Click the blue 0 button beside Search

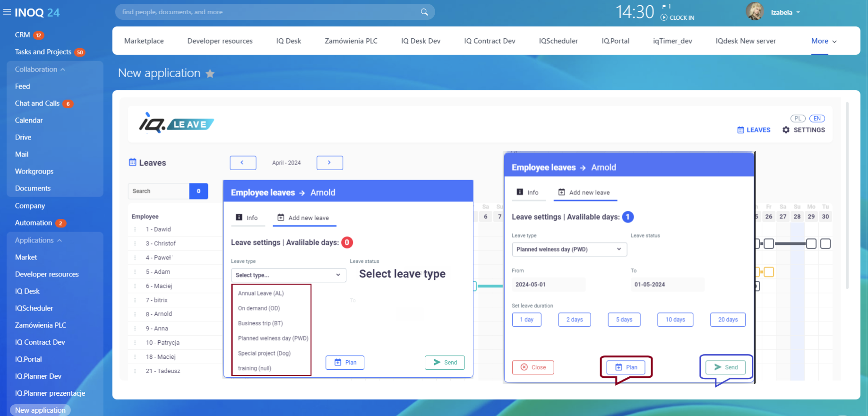coord(198,191)
